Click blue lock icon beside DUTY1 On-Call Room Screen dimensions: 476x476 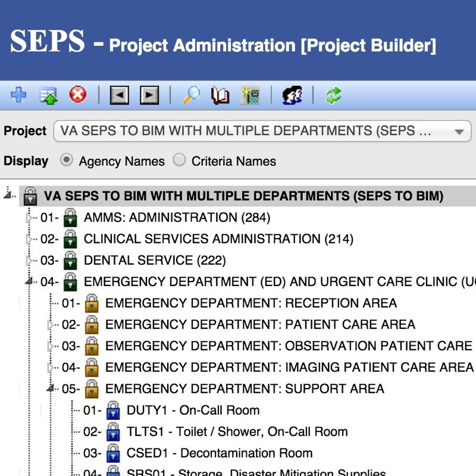pos(113,411)
